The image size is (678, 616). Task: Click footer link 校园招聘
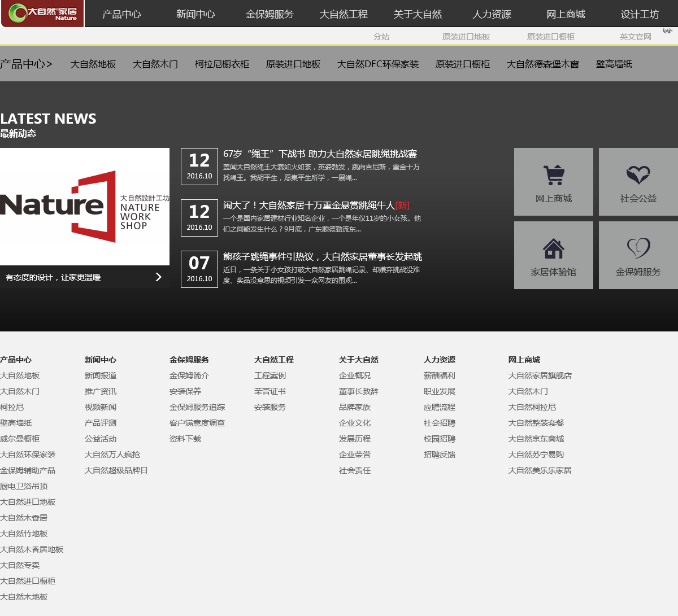point(440,439)
